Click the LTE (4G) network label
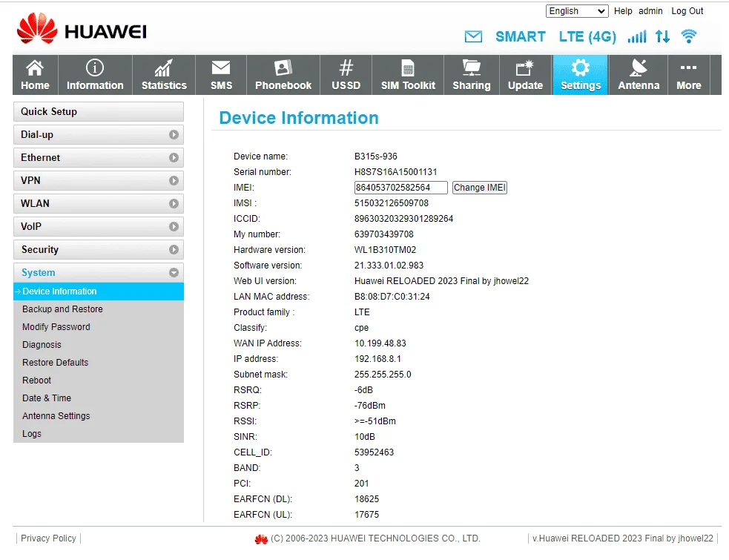Viewport: 729px width, 560px height. coord(587,36)
